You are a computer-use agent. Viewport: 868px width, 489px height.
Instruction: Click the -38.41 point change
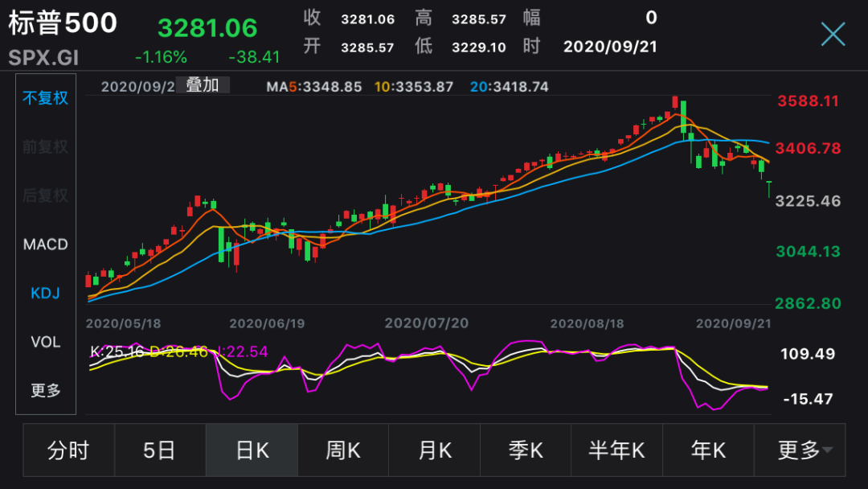click(254, 57)
